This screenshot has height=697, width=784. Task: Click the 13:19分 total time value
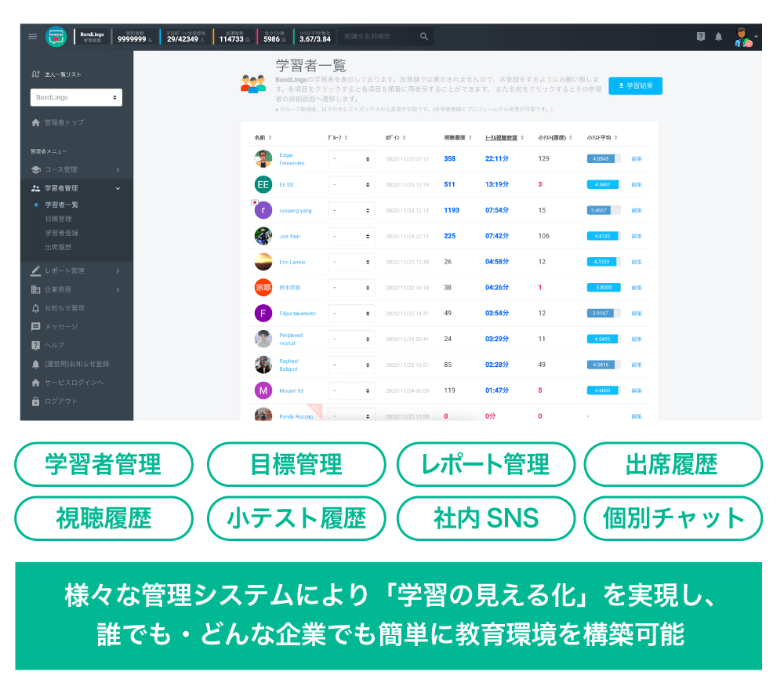(496, 184)
